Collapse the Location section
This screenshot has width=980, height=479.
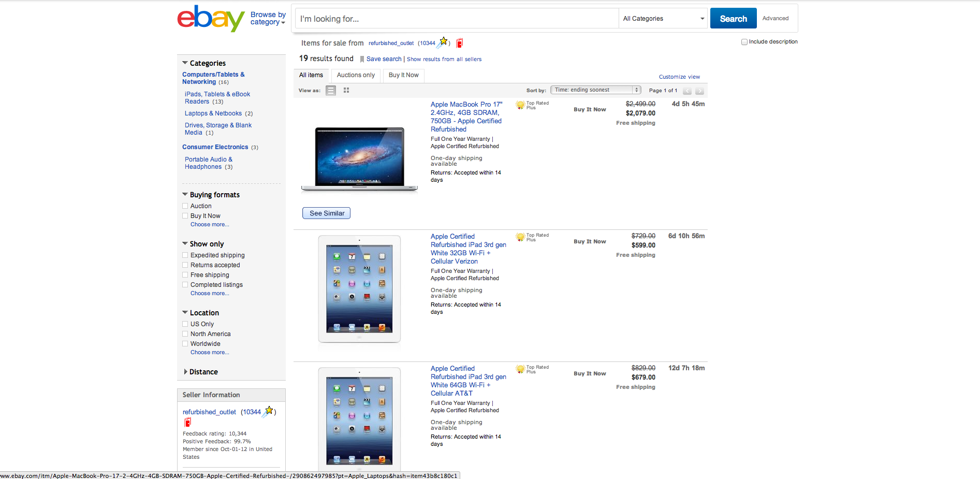(x=185, y=312)
